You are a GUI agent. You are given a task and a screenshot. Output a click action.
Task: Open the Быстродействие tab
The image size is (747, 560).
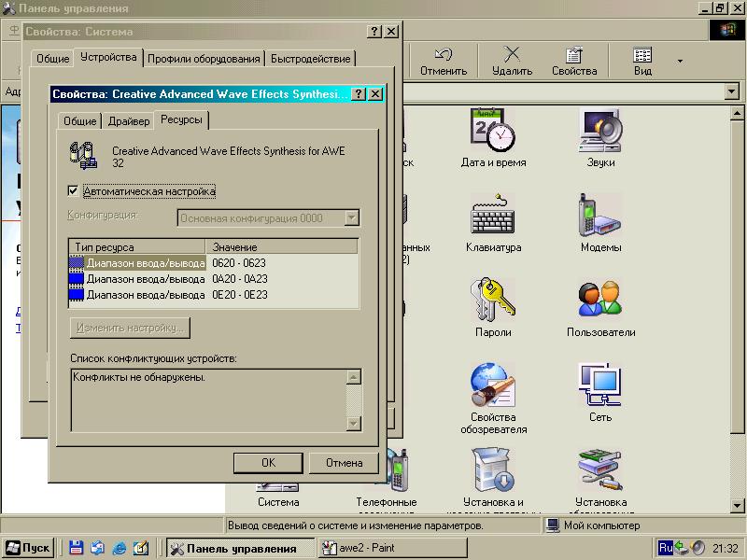pyautogui.click(x=310, y=59)
